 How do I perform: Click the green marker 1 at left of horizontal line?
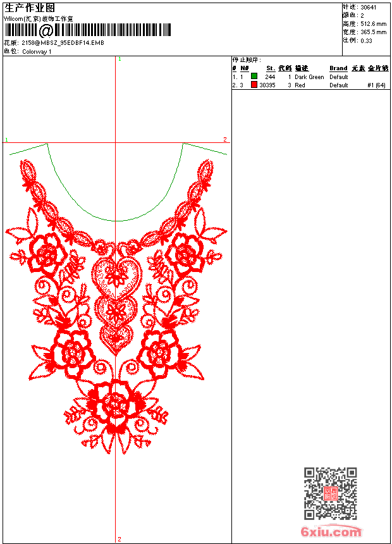tap(6, 139)
